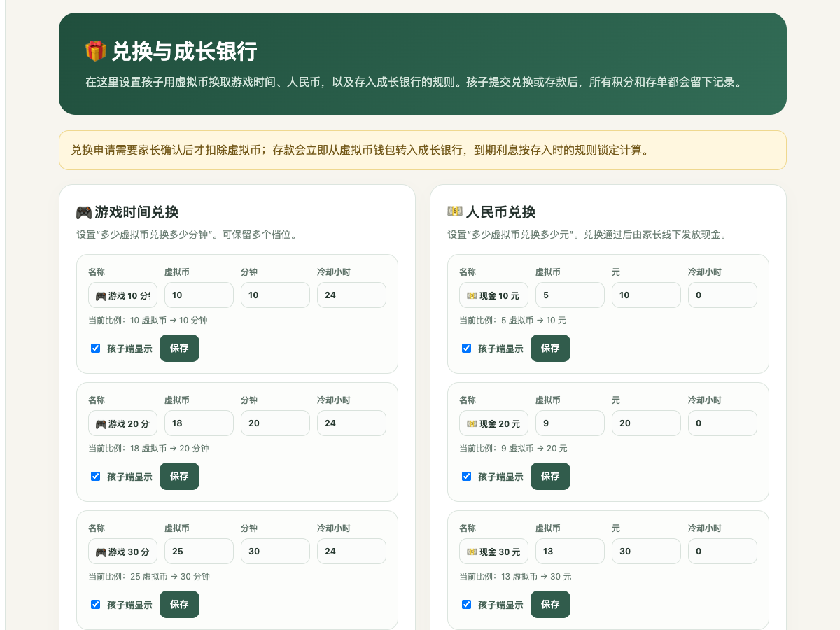The height and width of the screenshot is (630, 840).
Task: Edit 虚拟币 field showing 10 in game tier
Action: (x=199, y=295)
